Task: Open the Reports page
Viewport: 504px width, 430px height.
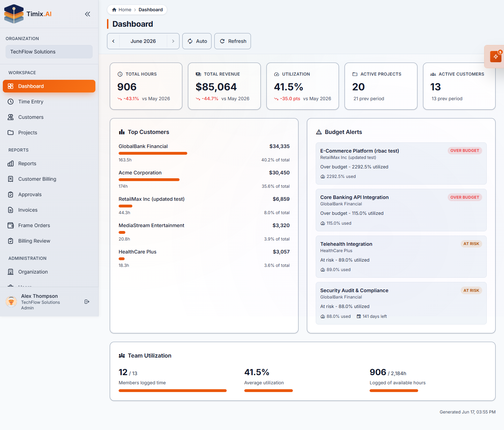Action: (49, 163)
